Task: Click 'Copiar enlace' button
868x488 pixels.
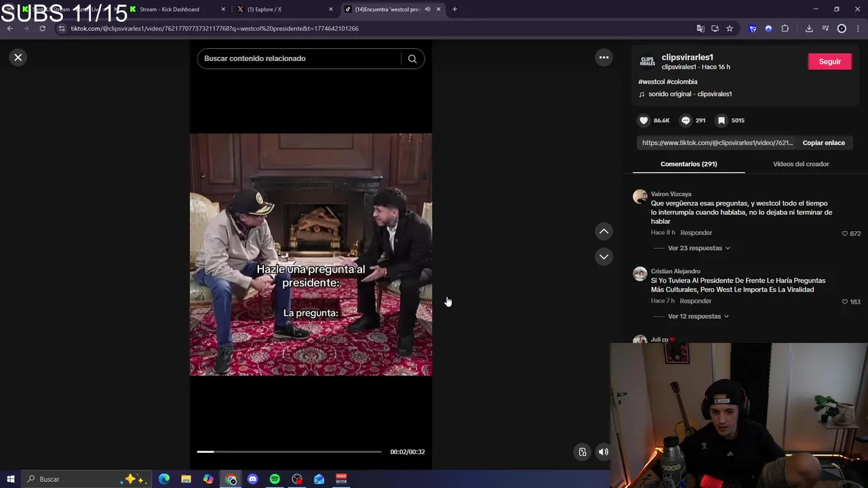Action: click(823, 143)
